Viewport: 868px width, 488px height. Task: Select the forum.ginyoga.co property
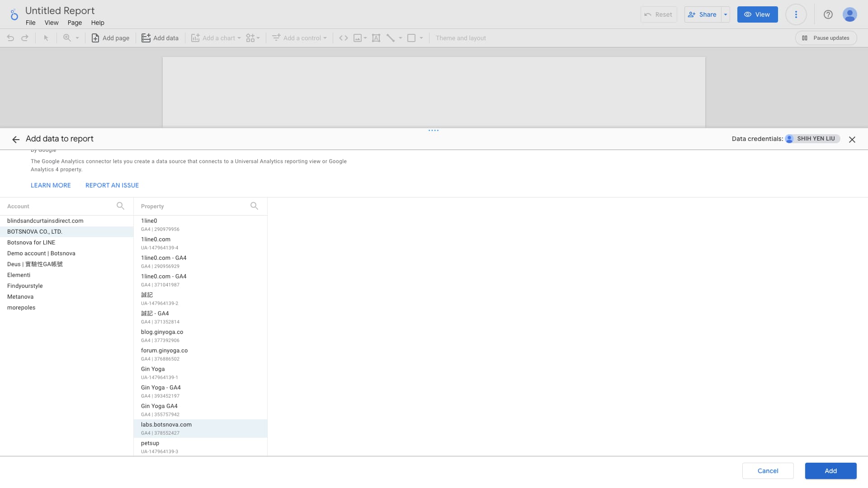[200, 354]
